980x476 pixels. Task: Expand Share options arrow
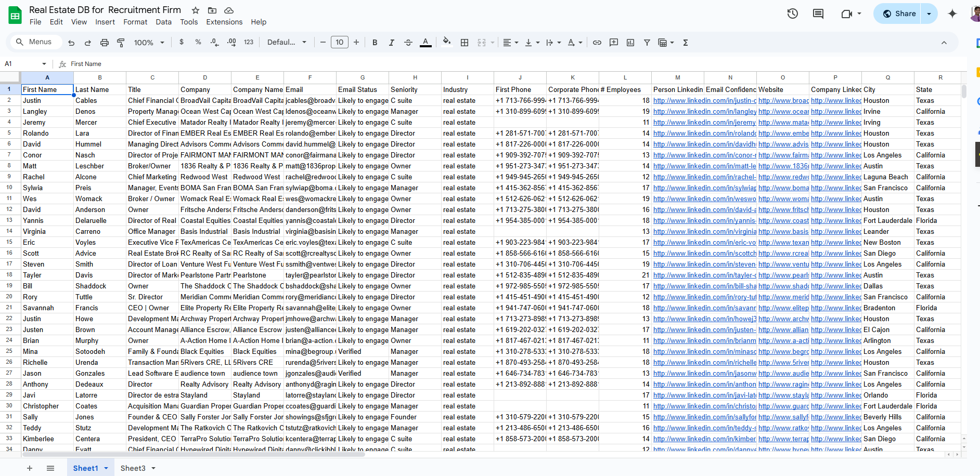click(929, 14)
